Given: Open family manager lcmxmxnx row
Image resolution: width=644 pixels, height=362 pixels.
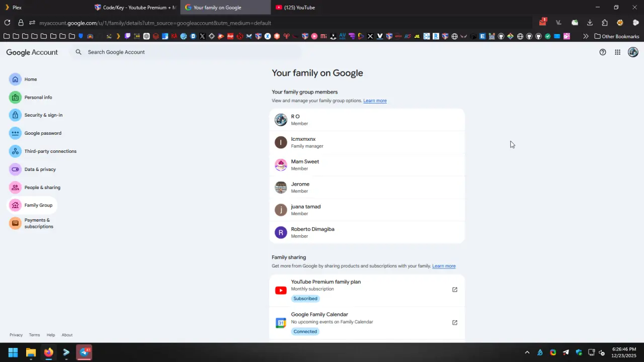Looking at the screenshot, I should pos(367,142).
